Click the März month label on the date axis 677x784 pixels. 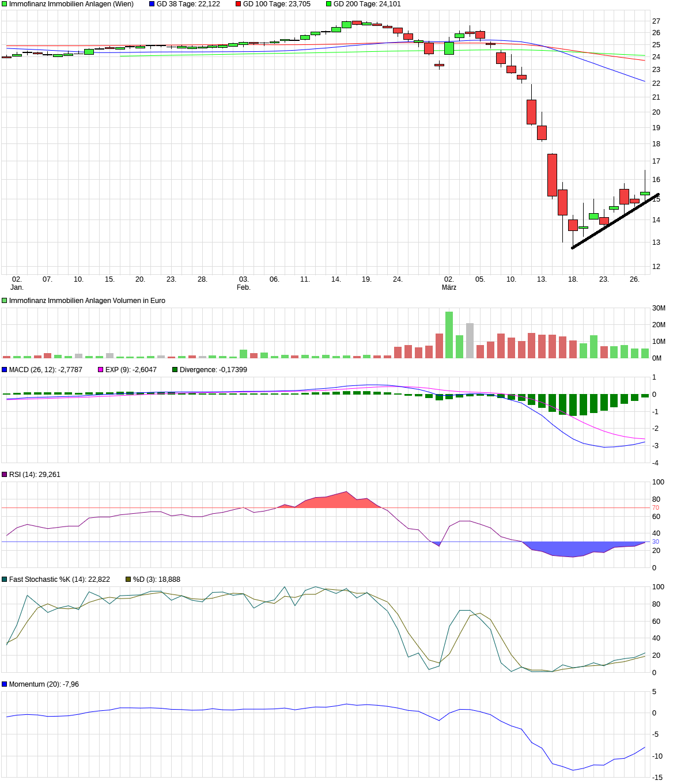[449, 287]
